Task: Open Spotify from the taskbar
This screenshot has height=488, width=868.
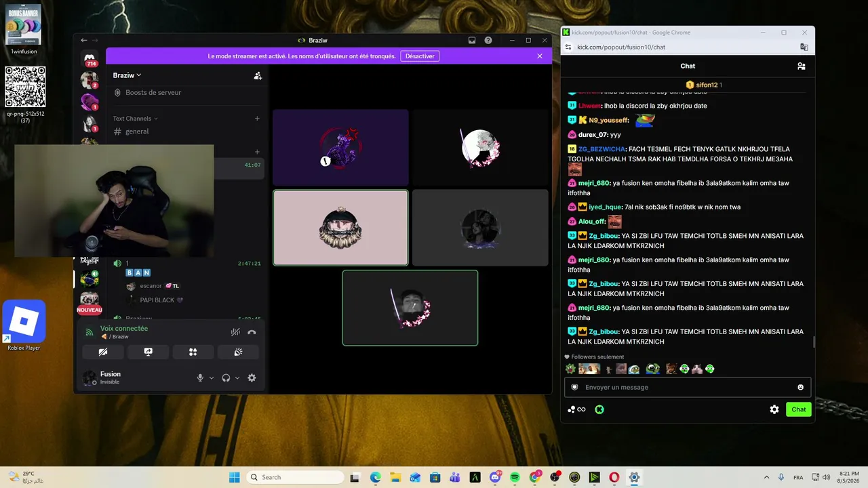Action: [x=514, y=477]
